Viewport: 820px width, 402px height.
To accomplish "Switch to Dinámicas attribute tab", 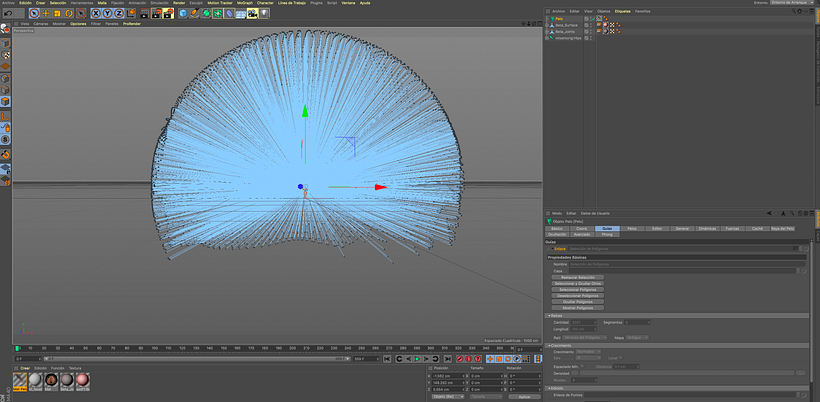I will [x=707, y=228].
